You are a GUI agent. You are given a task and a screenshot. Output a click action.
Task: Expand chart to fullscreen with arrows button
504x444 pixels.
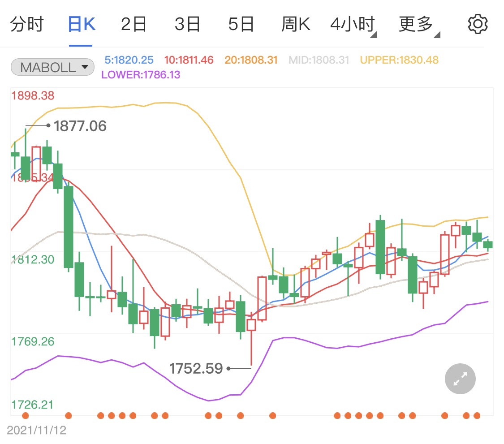(460, 379)
